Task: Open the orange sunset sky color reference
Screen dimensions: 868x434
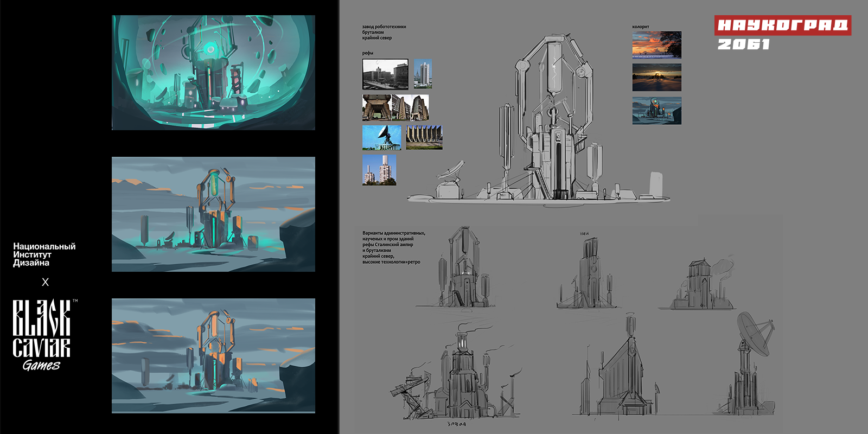Action: click(x=657, y=45)
